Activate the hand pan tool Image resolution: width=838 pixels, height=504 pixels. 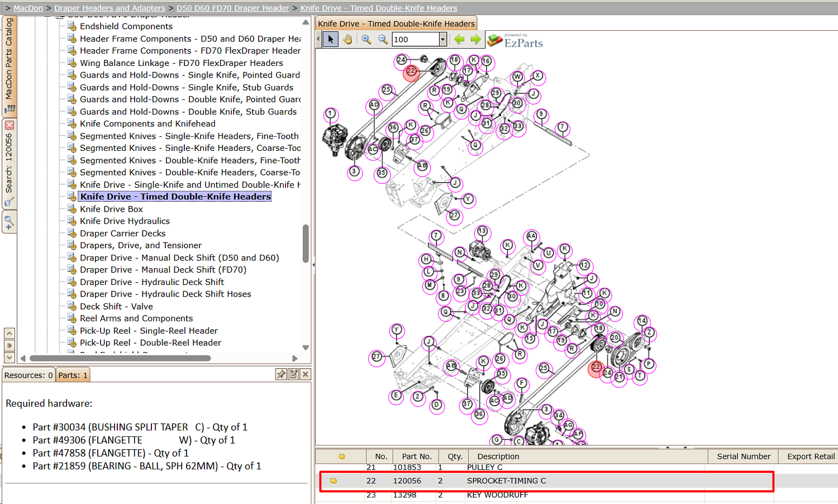coord(348,39)
